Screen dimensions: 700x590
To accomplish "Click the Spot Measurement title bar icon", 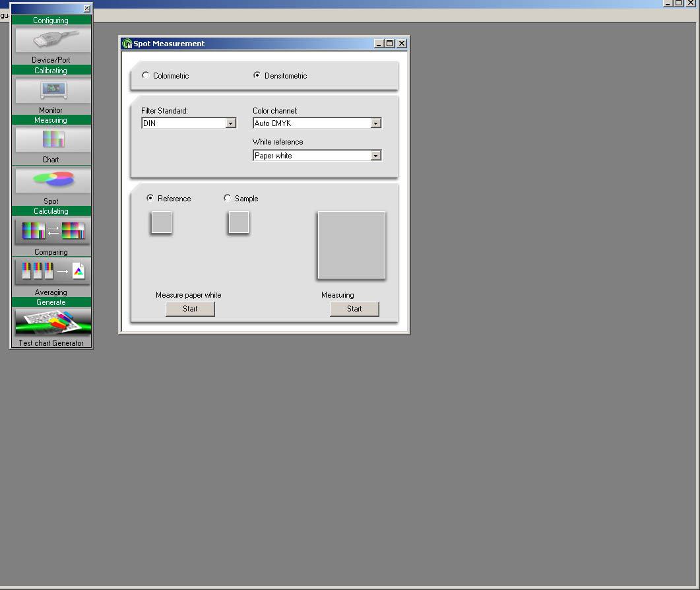I will coord(127,44).
